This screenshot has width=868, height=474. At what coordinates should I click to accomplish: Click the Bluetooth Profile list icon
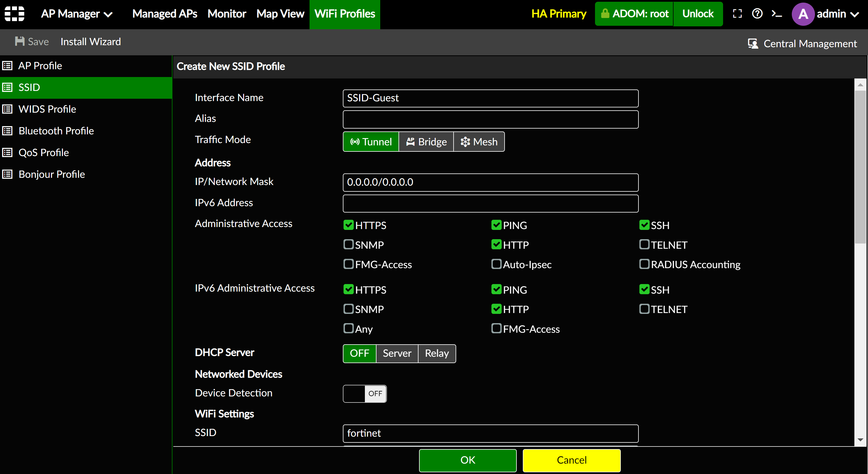click(8, 131)
